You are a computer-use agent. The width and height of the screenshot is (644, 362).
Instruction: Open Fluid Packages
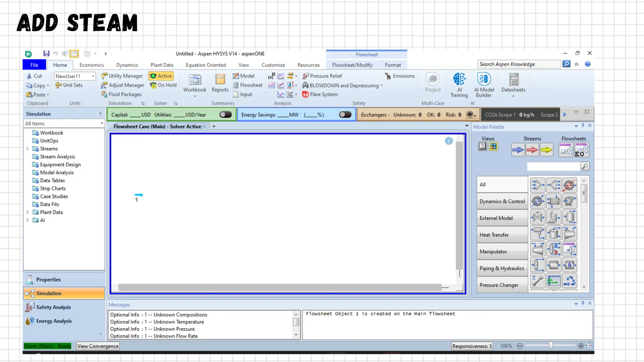point(121,94)
